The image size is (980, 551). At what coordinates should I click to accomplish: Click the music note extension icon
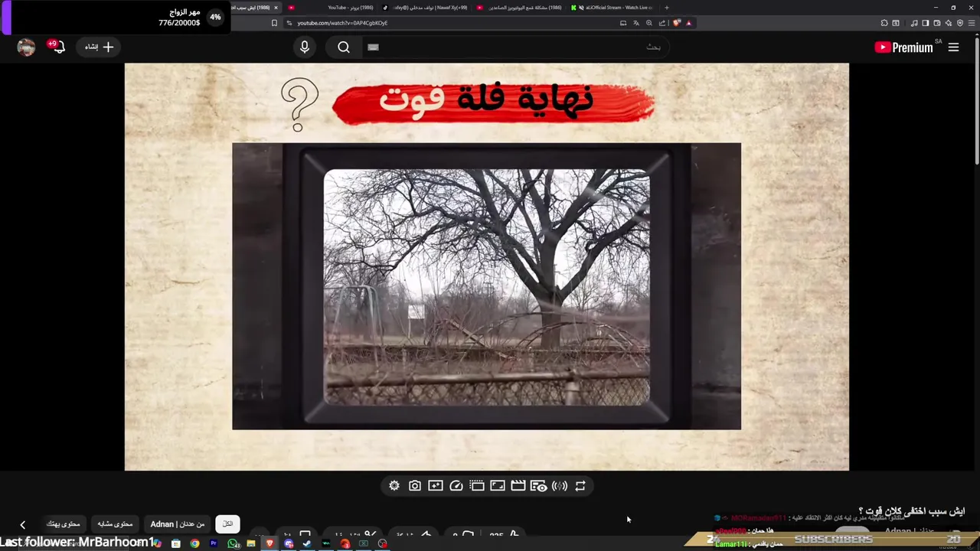[x=914, y=23]
